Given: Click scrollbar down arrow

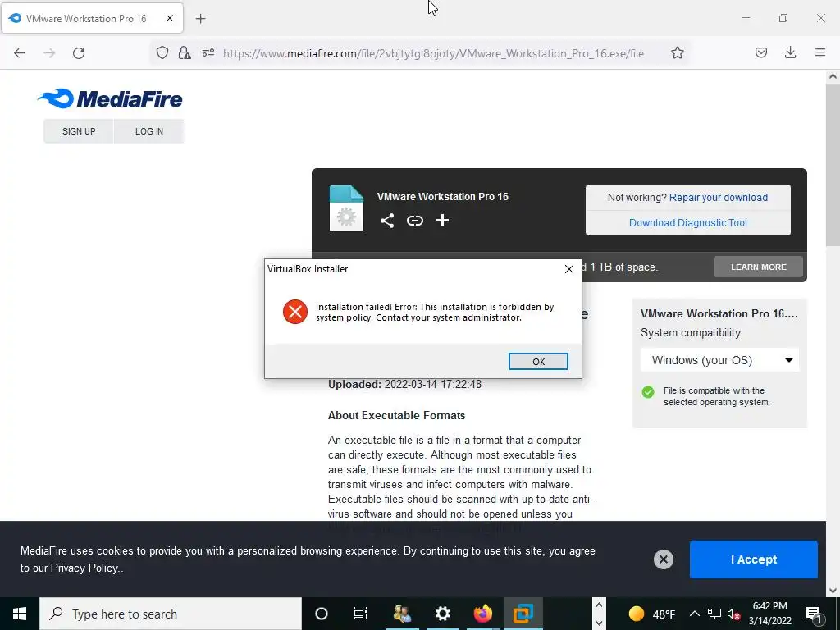Looking at the screenshot, I should pos(833,591).
